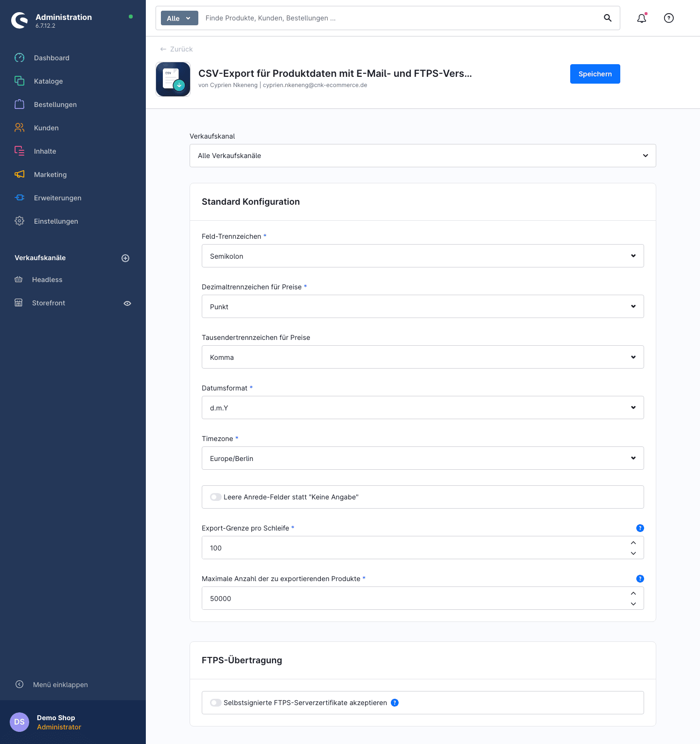Screen dimensions: 700x744
Task: Click the Shopware logo icon
Action: coord(19,20)
